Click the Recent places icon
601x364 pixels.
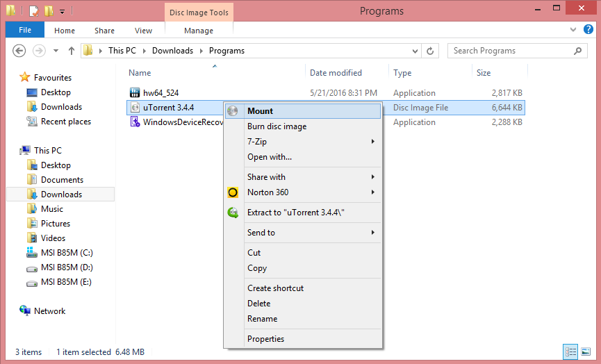click(x=32, y=121)
